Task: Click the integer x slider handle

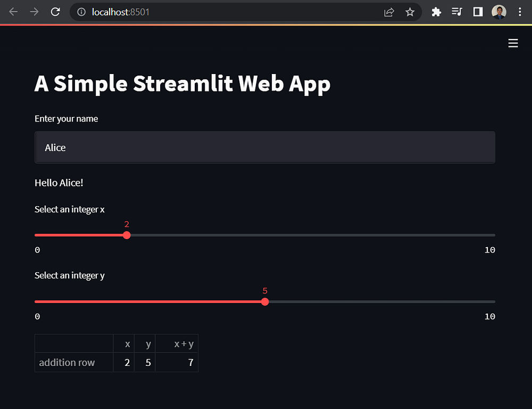Action: [x=127, y=235]
